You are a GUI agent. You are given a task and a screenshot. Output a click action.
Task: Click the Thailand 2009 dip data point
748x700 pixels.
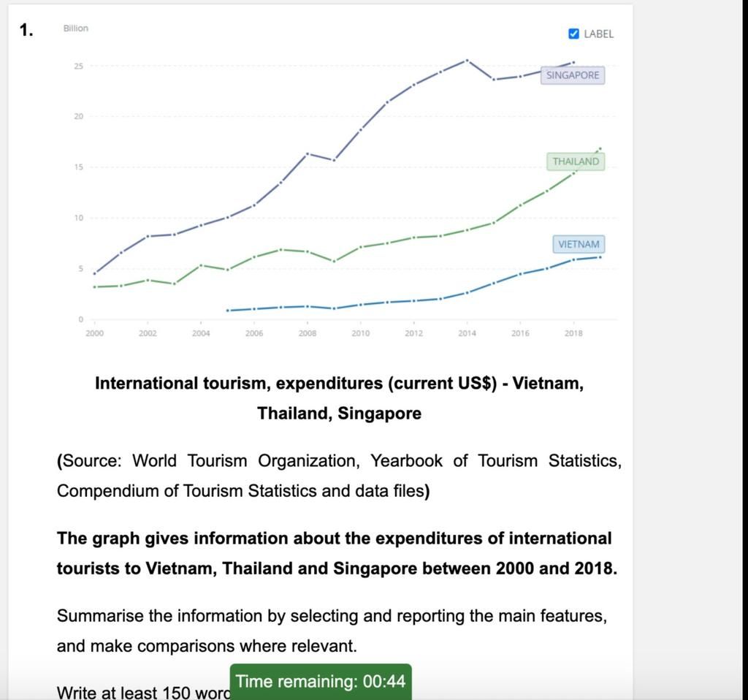point(334,262)
